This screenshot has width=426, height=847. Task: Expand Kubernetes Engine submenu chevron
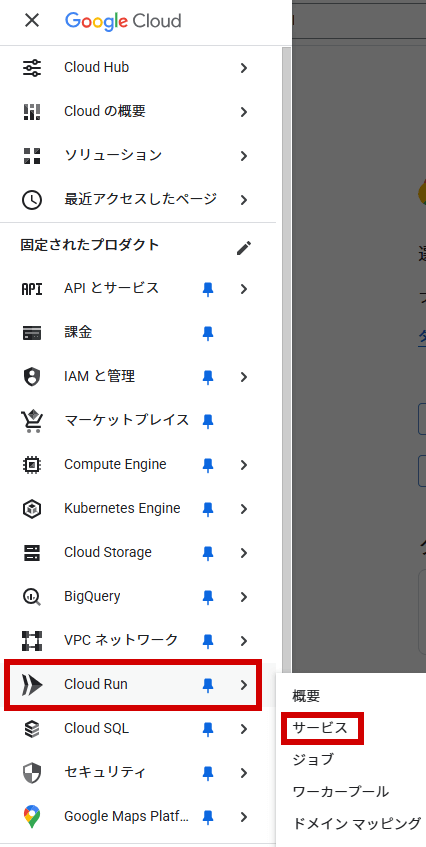pos(244,509)
